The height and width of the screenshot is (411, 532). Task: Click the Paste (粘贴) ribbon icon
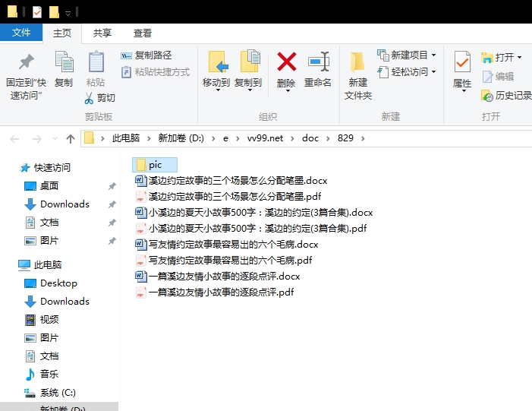[x=96, y=62]
